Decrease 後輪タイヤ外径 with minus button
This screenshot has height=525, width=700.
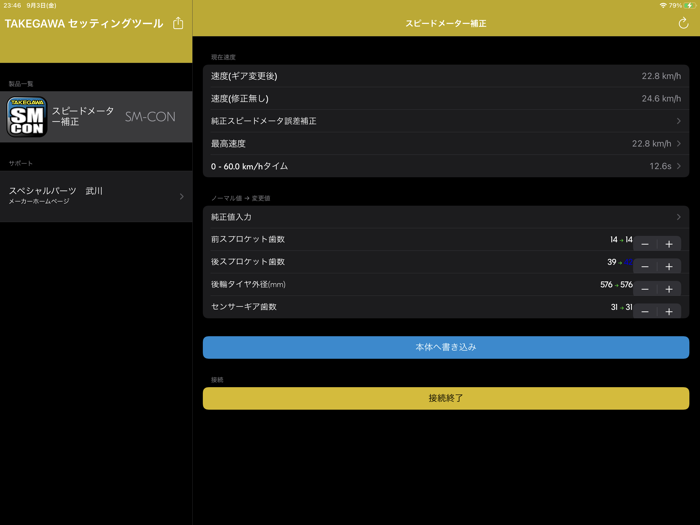pos(645,289)
